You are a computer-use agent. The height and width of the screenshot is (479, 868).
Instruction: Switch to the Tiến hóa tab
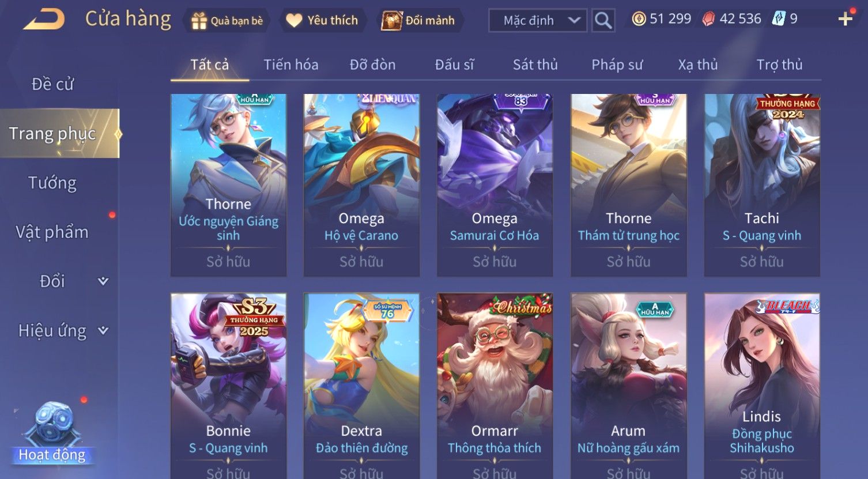coord(290,65)
